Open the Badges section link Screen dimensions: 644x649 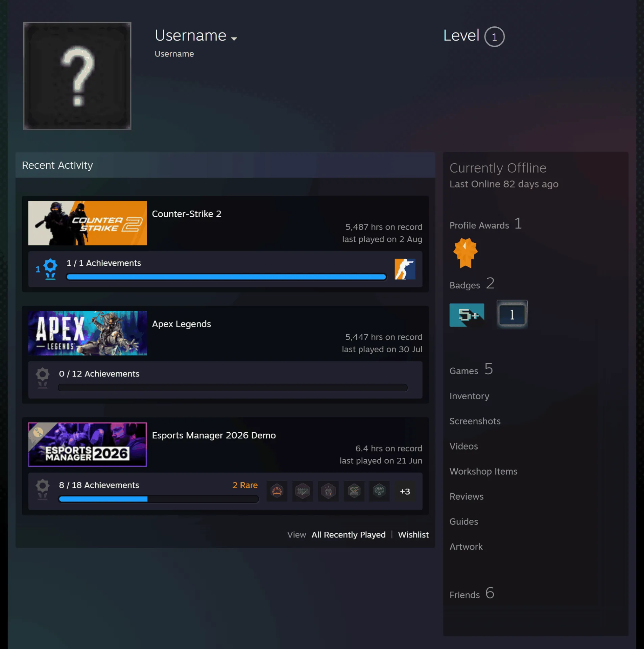[x=472, y=284]
